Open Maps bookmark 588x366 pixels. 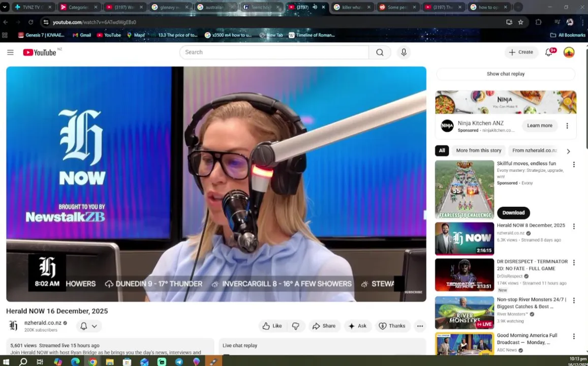pos(136,35)
